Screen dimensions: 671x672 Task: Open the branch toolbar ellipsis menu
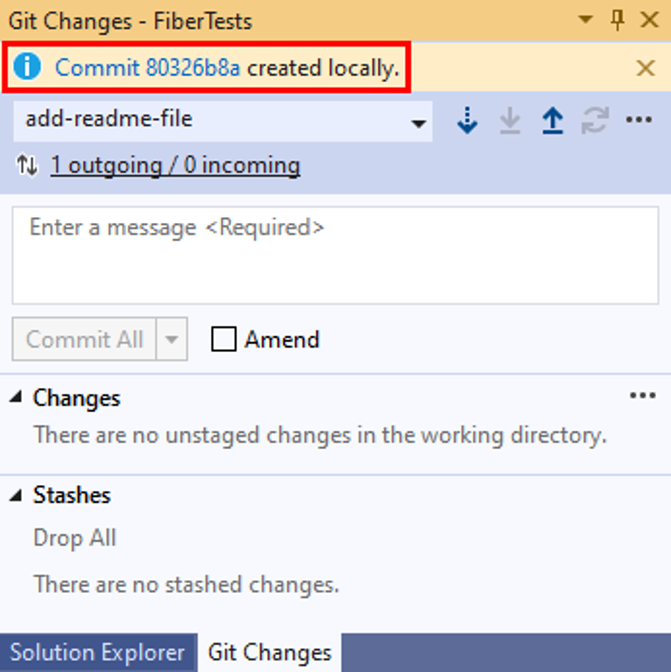tap(639, 120)
